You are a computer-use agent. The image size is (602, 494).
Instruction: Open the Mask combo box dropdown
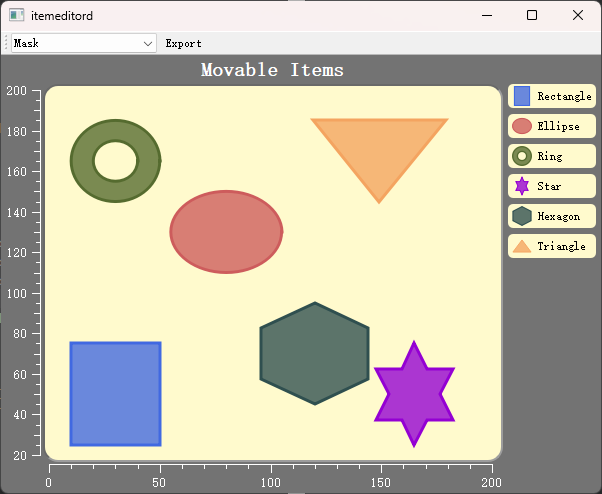(84, 43)
